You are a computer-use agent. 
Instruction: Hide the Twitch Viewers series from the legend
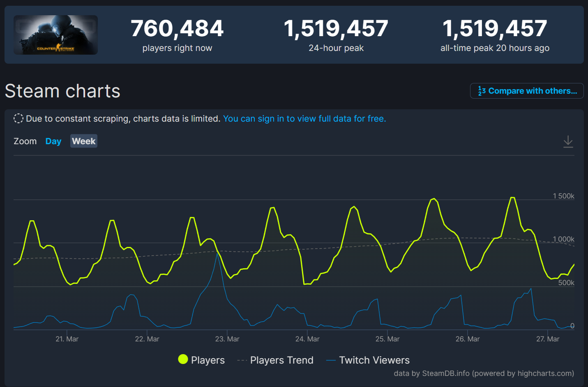[x=374, y=360]
